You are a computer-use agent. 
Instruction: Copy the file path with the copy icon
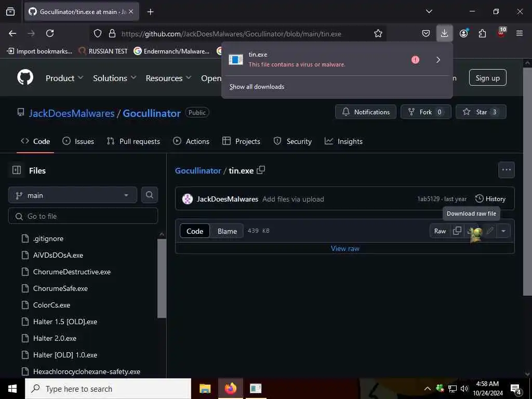[261, 170]
